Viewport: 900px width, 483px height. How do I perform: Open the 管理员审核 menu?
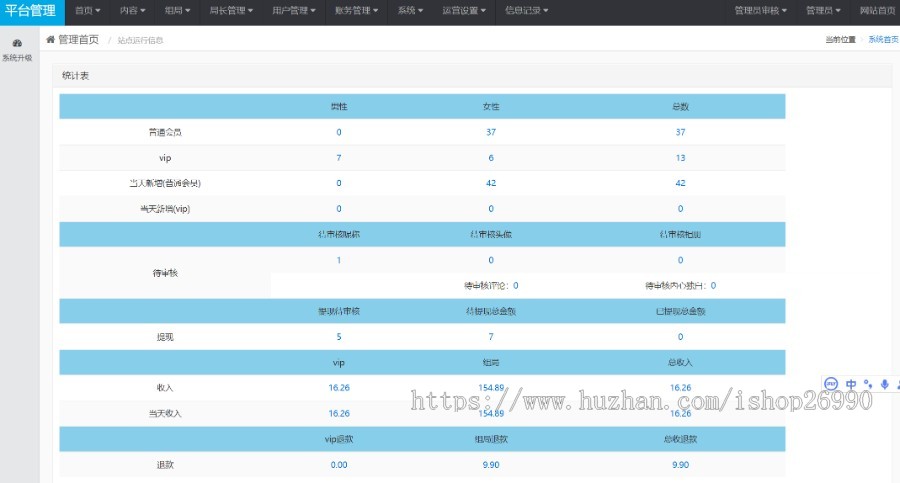pos(761,10)
